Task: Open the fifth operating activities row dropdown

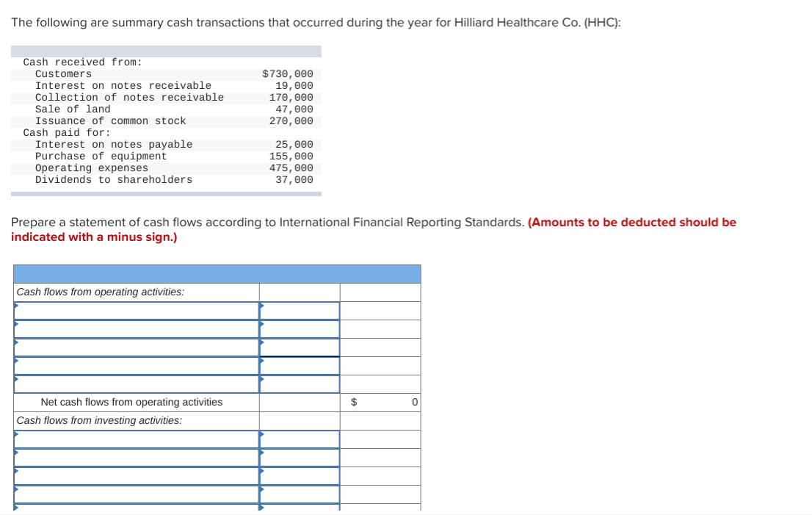Action: tap(136, 383)
